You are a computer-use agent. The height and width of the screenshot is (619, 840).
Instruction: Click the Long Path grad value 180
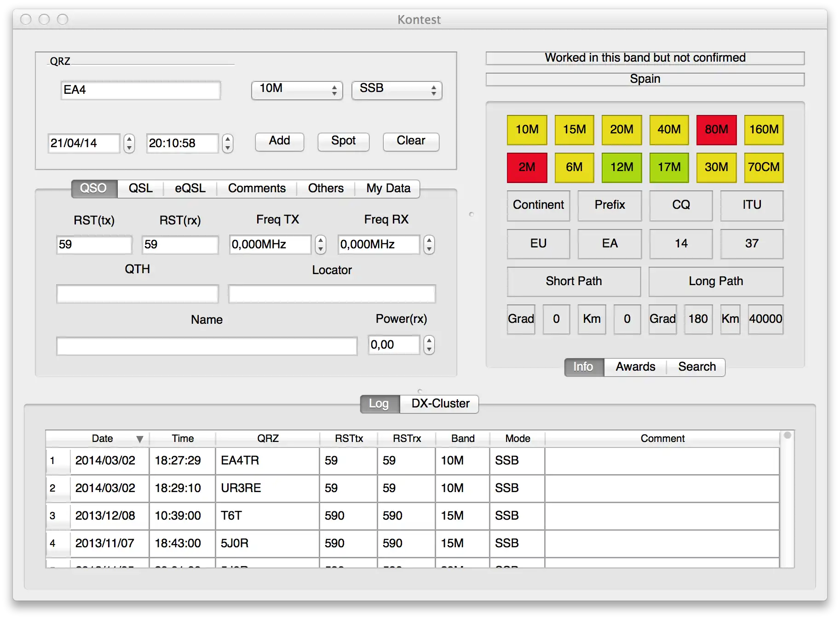[x=698, y=319]
